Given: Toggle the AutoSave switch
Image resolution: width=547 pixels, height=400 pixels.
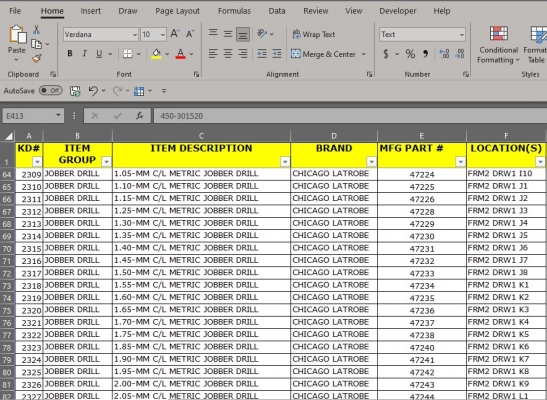Looking at the screenshot, I should (51, 91).
